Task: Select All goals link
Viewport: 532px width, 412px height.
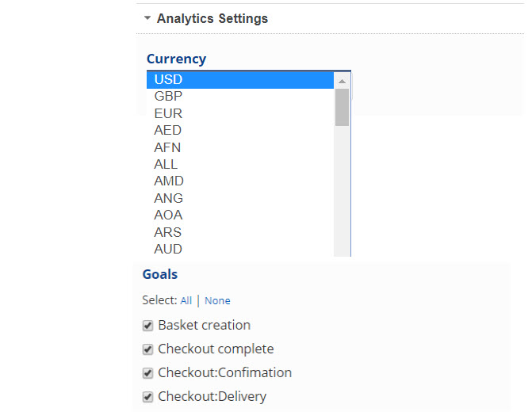Action: pyautogui.click(x=186, y=301)
